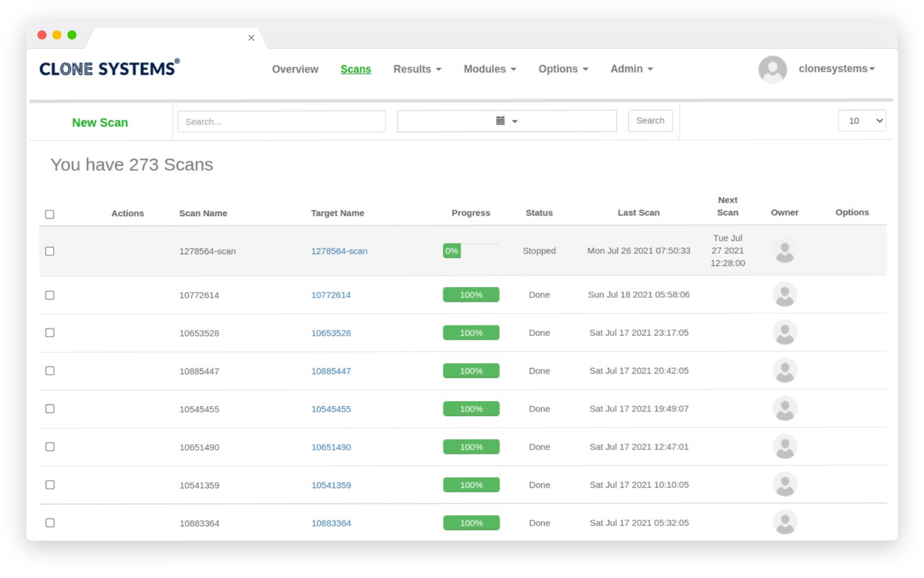Toggle the select-all checkbox in table header

pyautogui.click(x=50, y=214)
